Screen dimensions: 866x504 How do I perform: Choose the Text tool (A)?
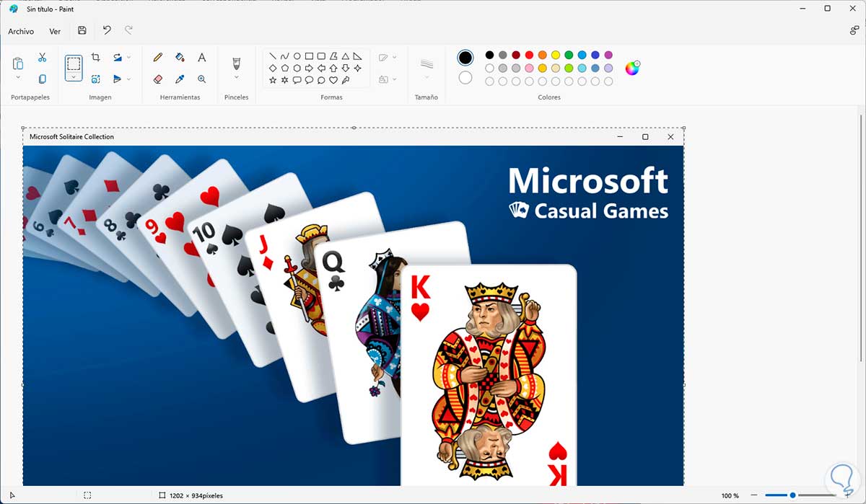(201, 57)
